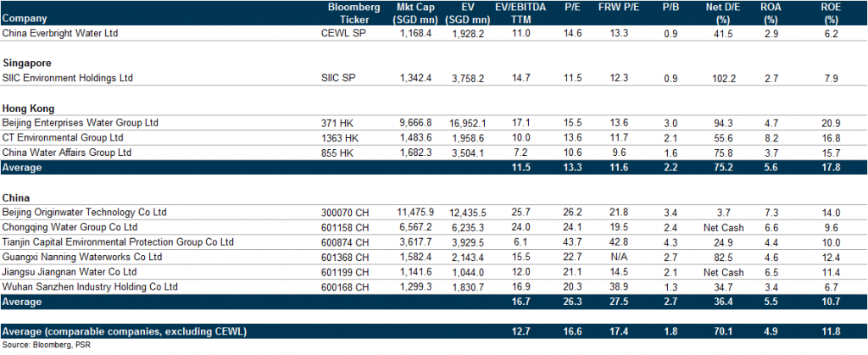Click overall average ROE 11.8
The width and height of the screenshot is (868, 355).
point(832,332)
